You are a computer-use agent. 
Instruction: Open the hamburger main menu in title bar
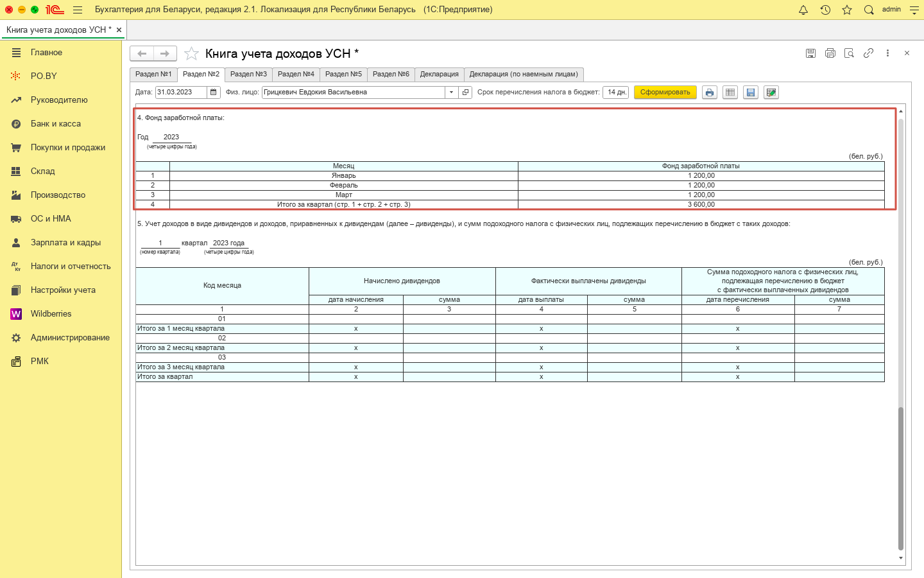coord(78,10)
